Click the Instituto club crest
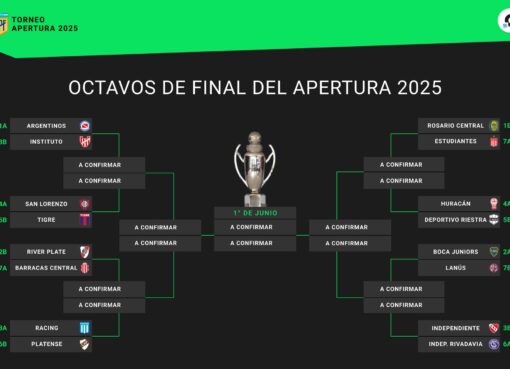 tap(85, 142)
